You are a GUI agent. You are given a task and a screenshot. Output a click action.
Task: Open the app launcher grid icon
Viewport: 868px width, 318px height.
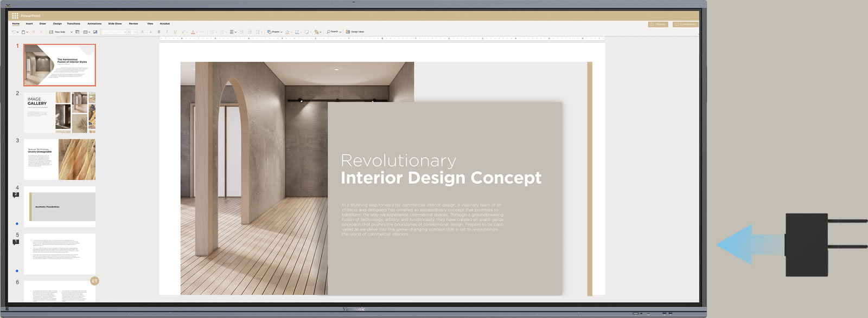[x=15, y=16]
